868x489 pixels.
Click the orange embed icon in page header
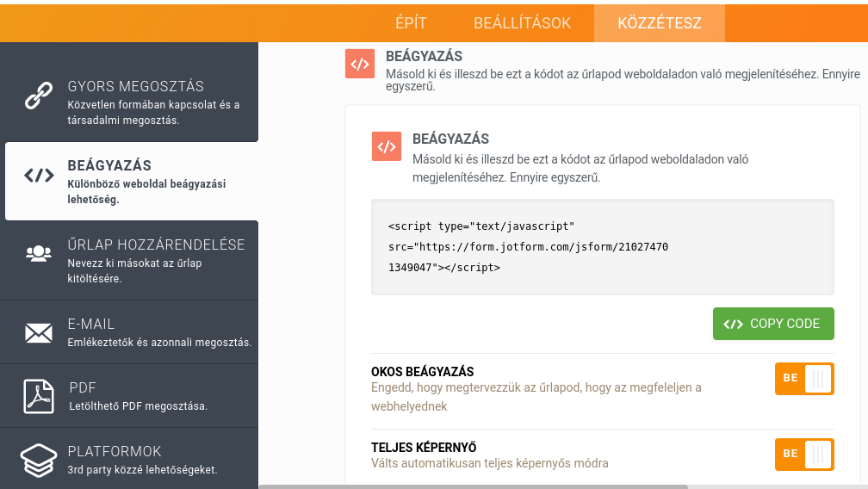pos(360,65)
